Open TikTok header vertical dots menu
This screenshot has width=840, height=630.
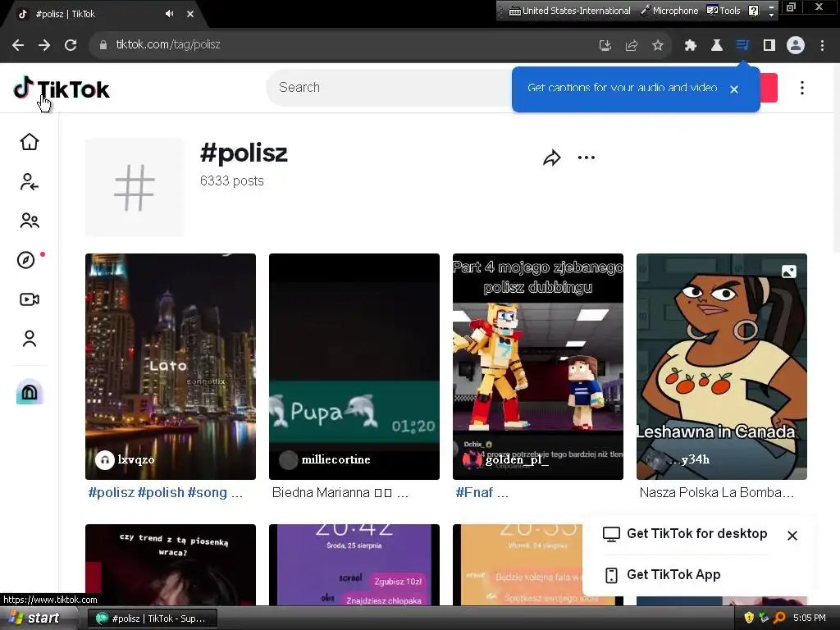(802, 88)
